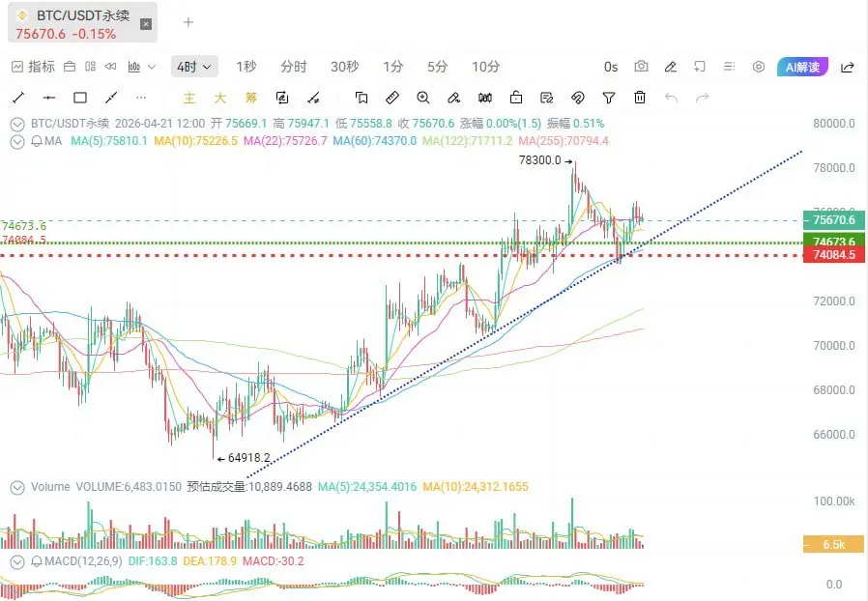Click the line-with-arrows icon in drawing toolbar

[313, 98]
